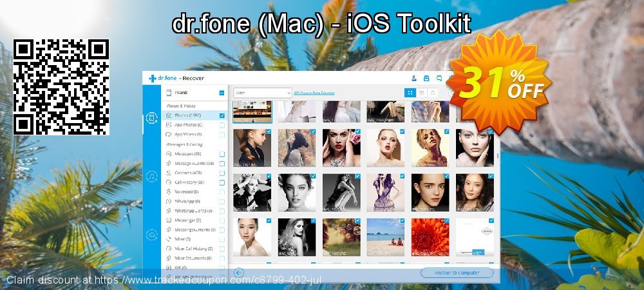
Task: Click the QR code image
Action: click(x=61, y=87)
